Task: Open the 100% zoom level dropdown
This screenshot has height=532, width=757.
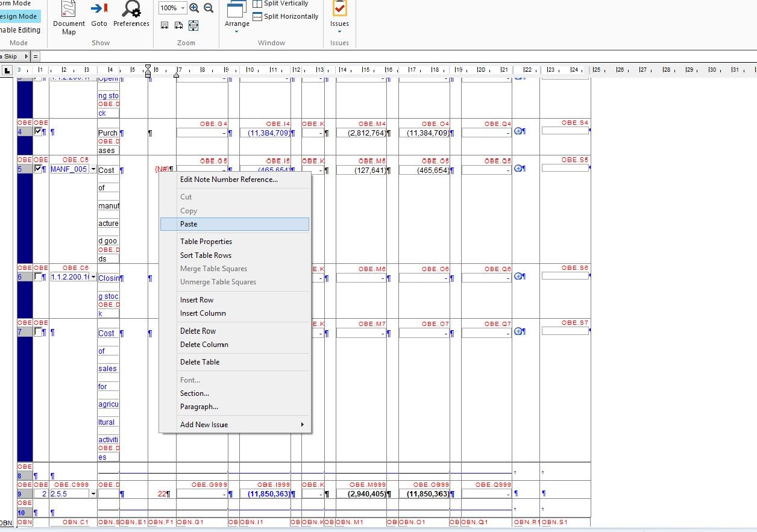Action: (182, 8)
